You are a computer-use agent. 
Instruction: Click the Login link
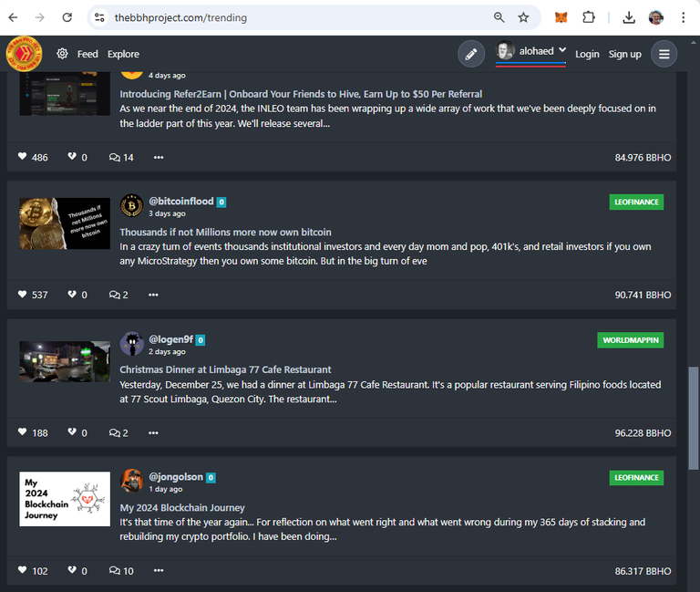click(x=587, y=54)
